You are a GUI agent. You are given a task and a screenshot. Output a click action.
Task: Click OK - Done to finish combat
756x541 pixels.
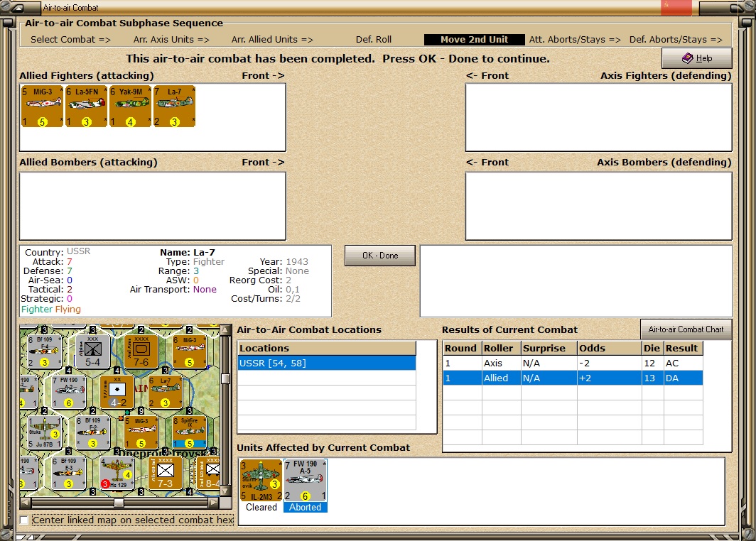380,256
